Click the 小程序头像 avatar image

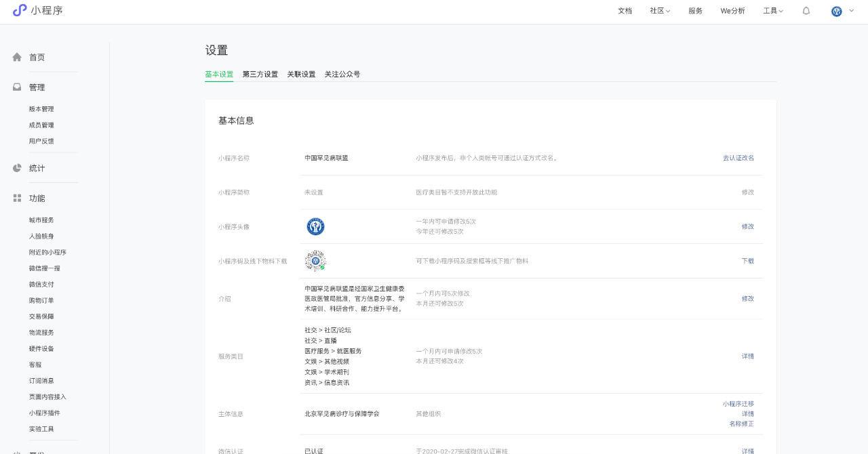(315, 226)
